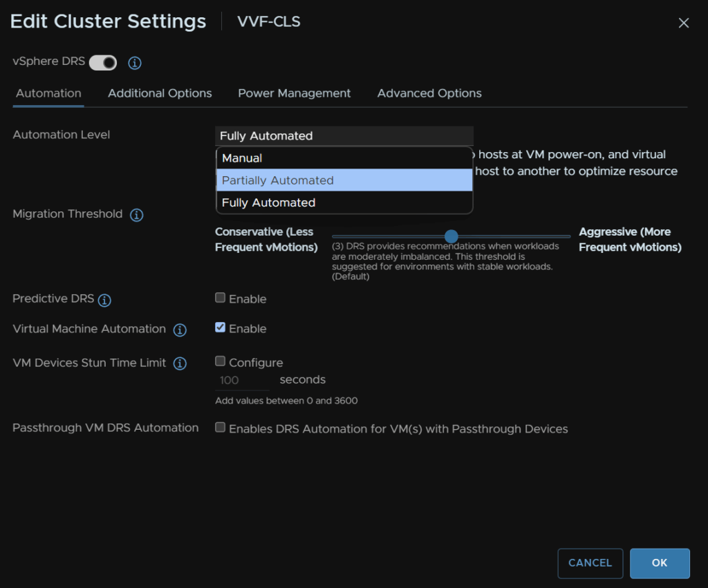This screenshot has height=588, width=708.
Task: Enable Passthrough VM DRS Automation checkbox
Action: [x=220, y=427]
